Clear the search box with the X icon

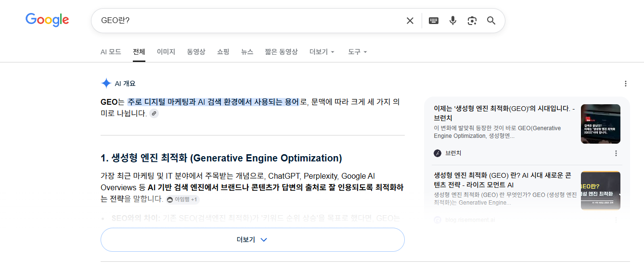pyautogui.click(x=410, y=21)
